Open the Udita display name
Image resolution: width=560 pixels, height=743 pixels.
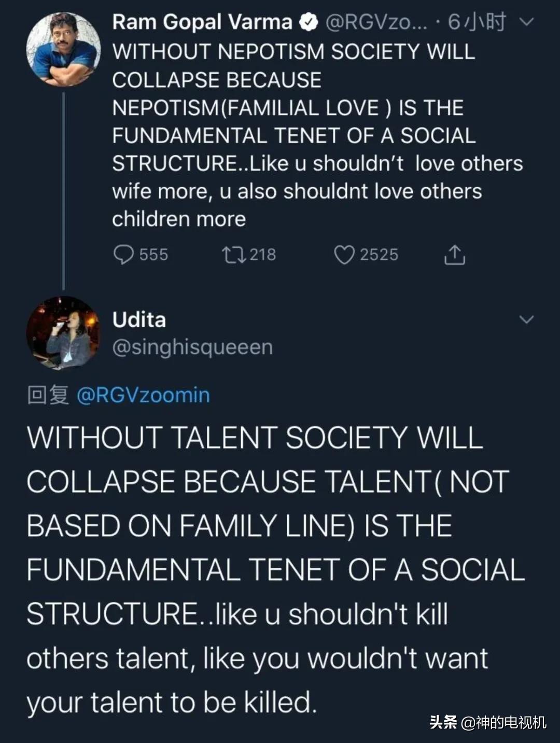click(x=139, y=319)
